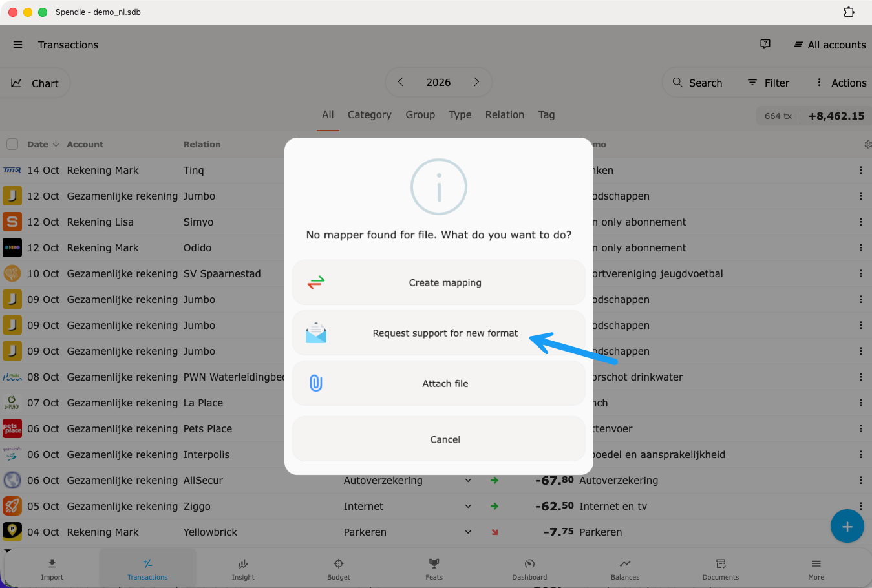Switch to the Relation tab

505,114
